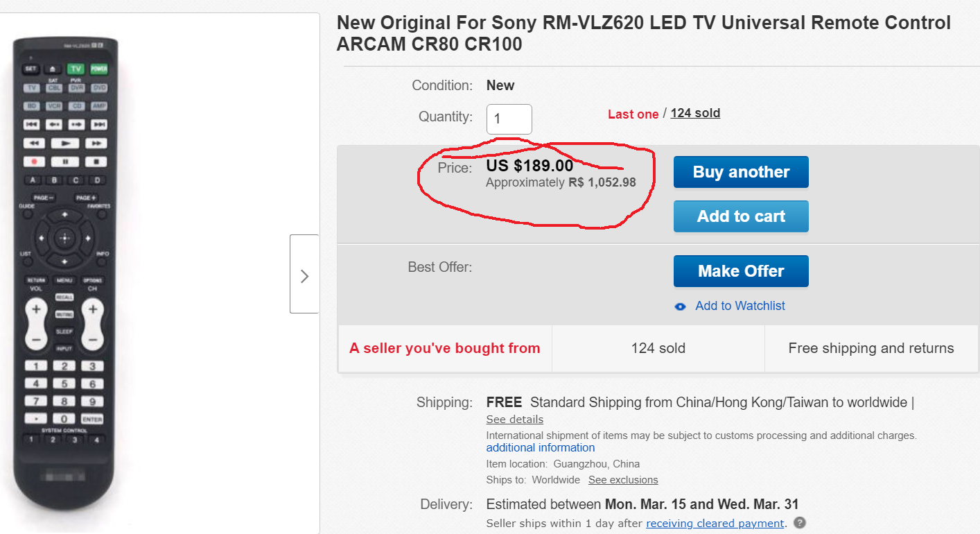Screen dimensions: 980x534
Task: Open receiving cleared payment link
Action: point(715,524)
